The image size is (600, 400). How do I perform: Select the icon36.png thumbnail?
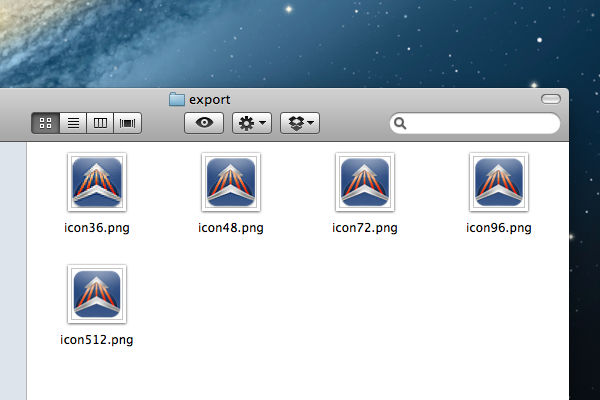[97, 182]
